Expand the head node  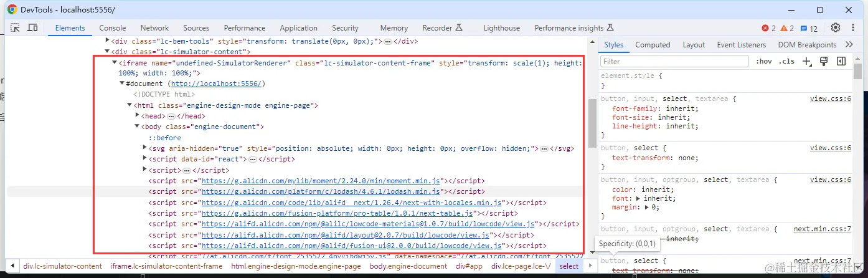(137, 116)
